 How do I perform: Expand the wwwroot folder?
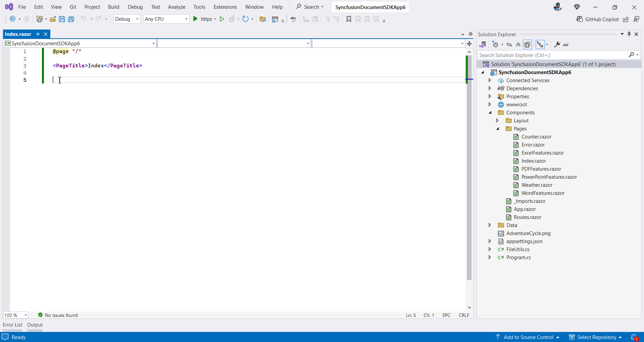[490, 104]
